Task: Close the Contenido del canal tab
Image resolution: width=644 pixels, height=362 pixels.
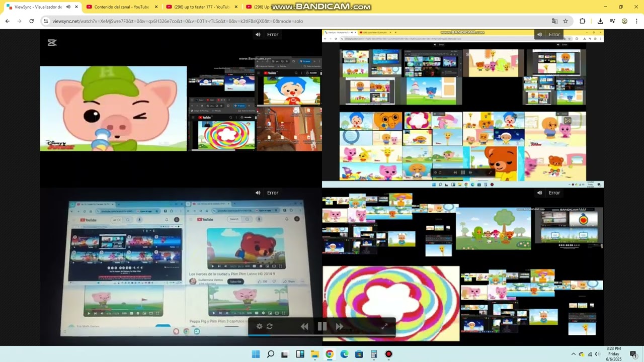Action: [156, 7]
